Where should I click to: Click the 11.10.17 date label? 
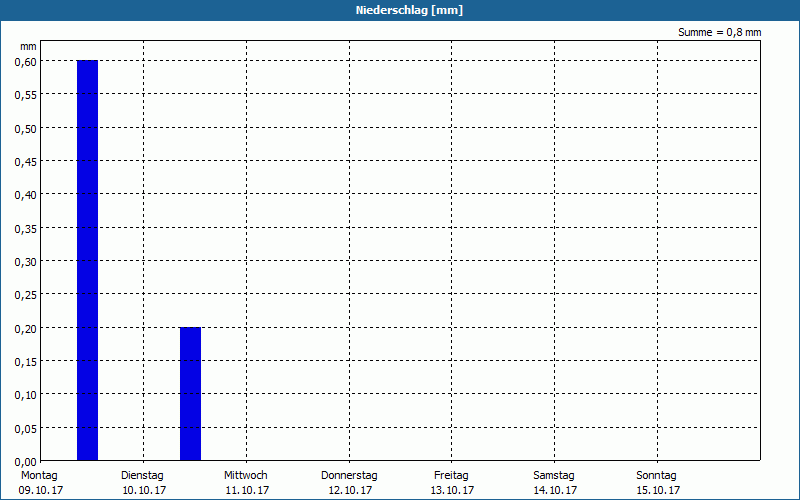(247, 490)
